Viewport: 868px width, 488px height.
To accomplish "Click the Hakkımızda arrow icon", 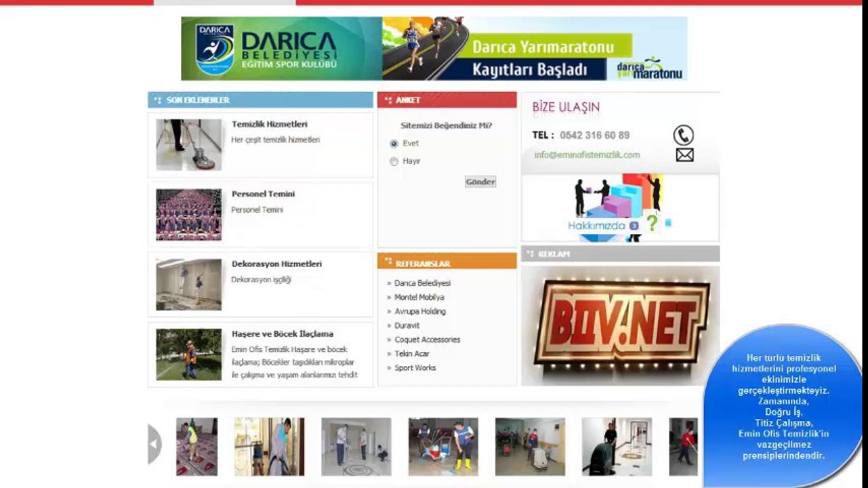I will coord(634,226).
